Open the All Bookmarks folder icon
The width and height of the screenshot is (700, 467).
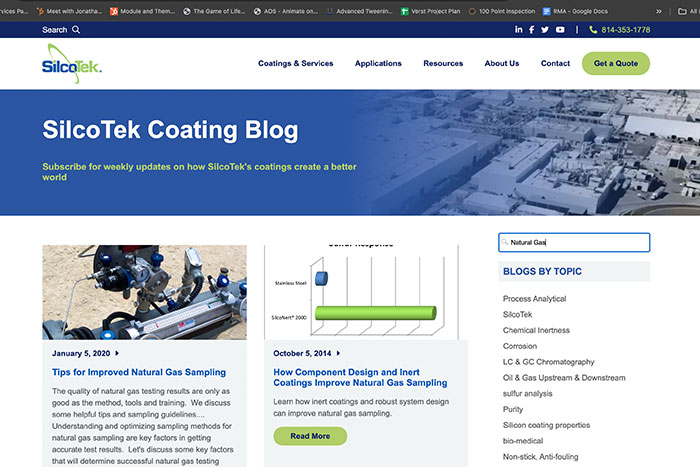682,11
